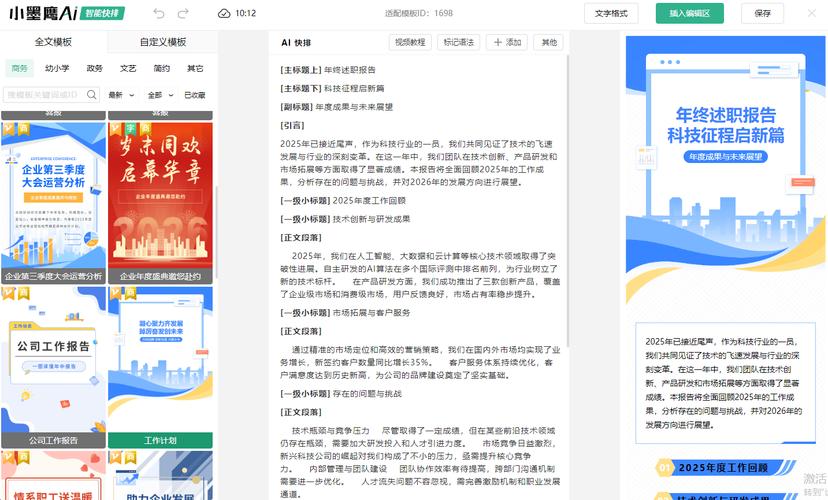Click the cloud save status icon

[224, 13]
